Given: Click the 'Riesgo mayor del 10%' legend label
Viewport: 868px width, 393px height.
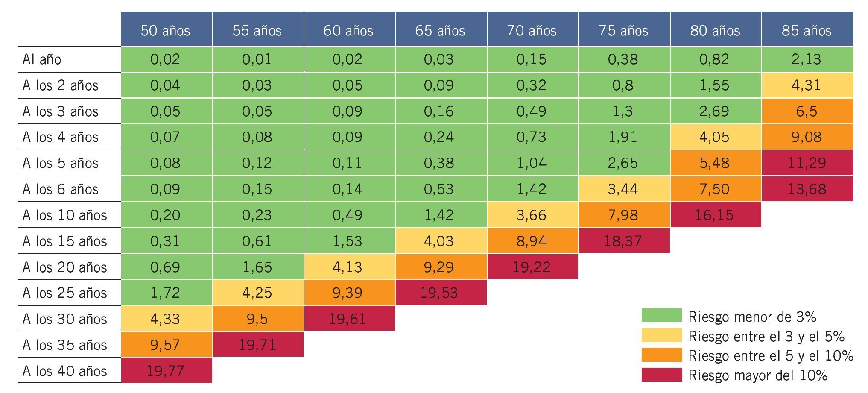Looking at the screenshot, I should click(x=758, y=375).
